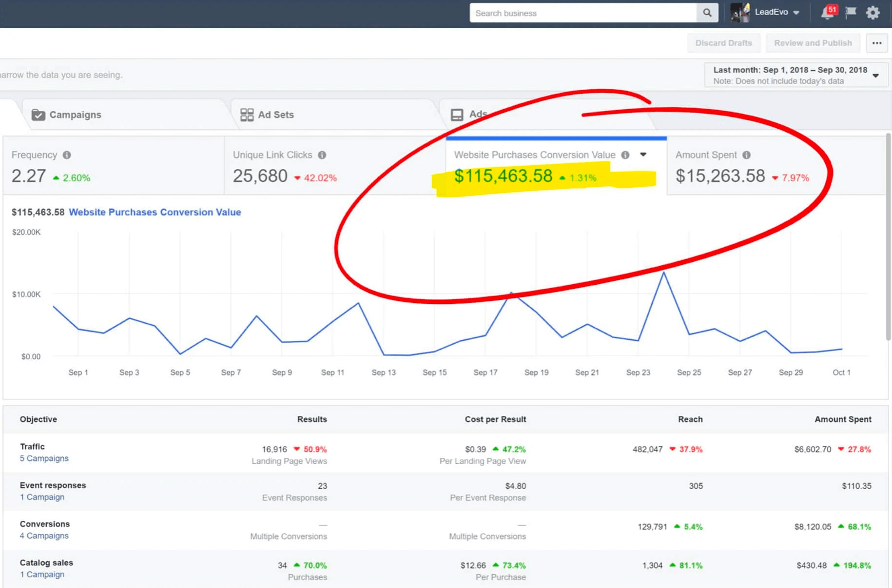Click the Search business input field
Screen dimensions: 892x588
582,13
